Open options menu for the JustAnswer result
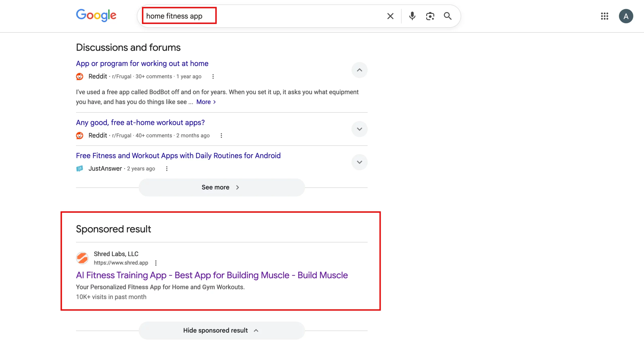The height and width of the screenshot is (348, 644). tap(167, 169)
